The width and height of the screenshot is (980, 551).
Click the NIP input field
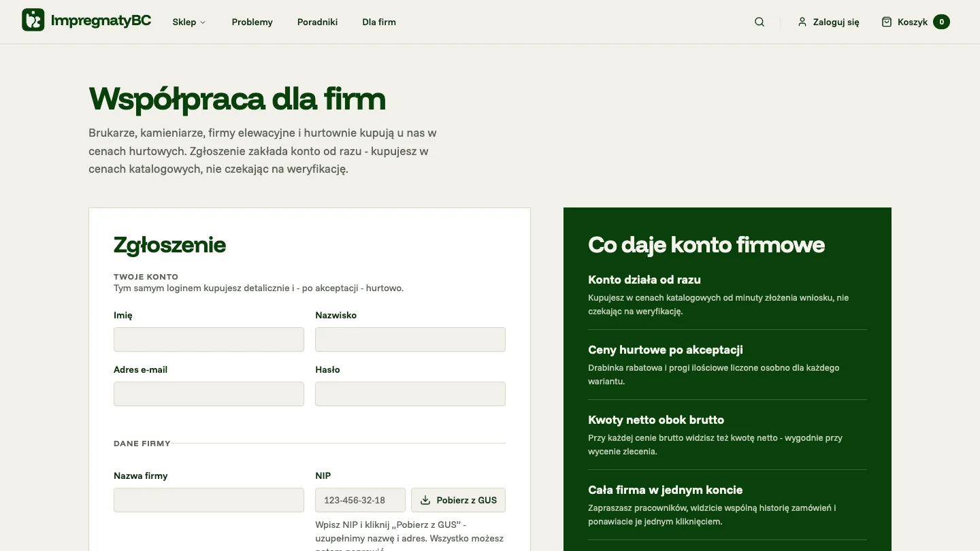[x=360, y=500]
